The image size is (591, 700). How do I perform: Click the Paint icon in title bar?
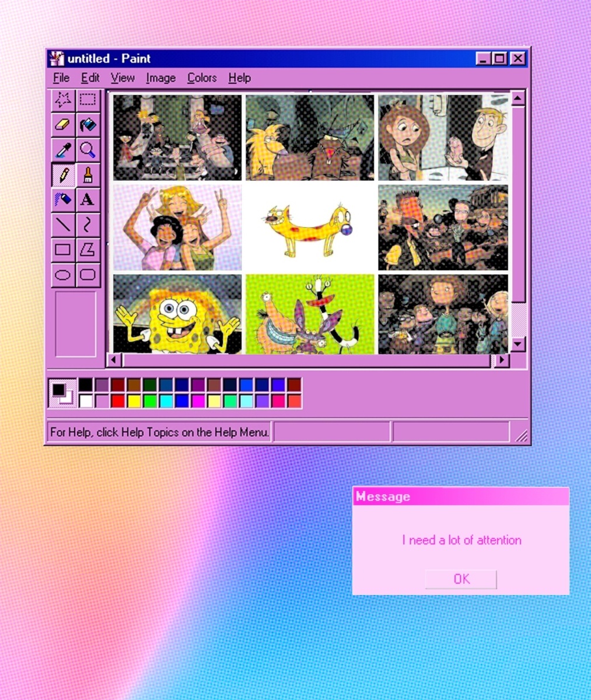click(x=57, y=59)
